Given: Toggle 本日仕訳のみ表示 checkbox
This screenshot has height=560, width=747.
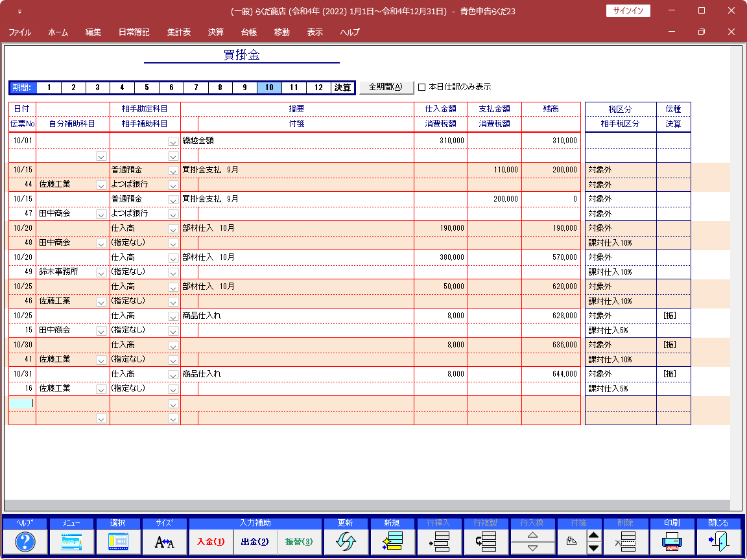Looking at the screenshot, I should (421, 87).
